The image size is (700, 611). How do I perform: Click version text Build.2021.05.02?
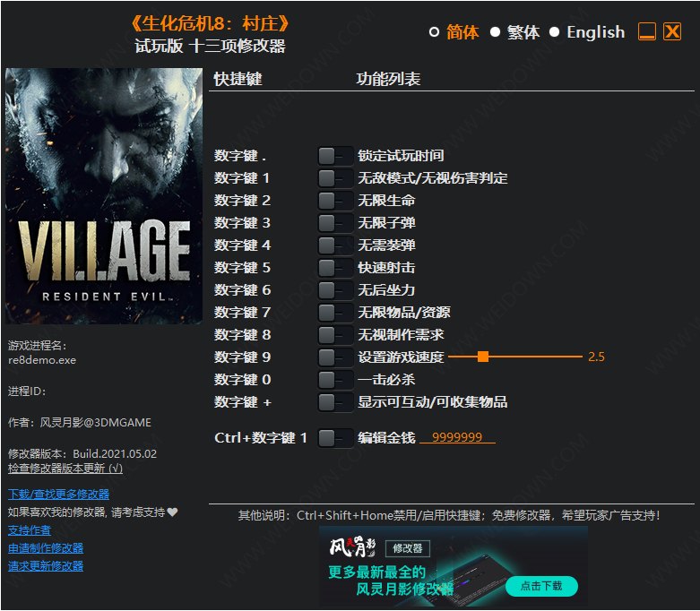[115, 454]
